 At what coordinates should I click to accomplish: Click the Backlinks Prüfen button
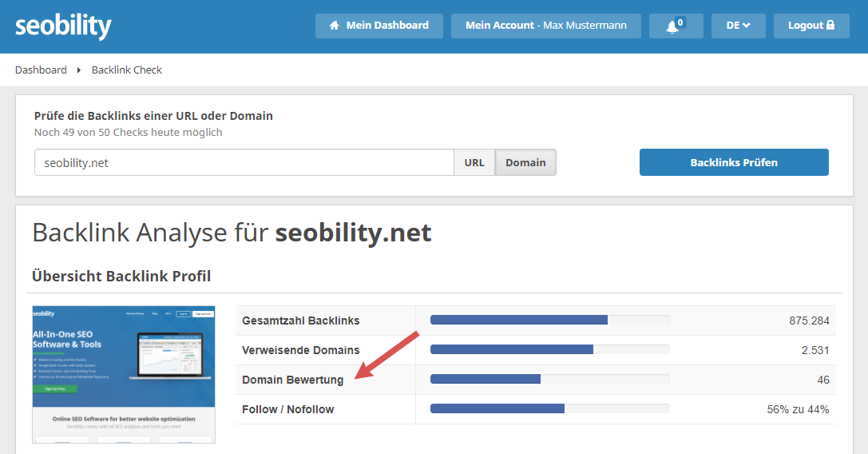click(734, 162)
